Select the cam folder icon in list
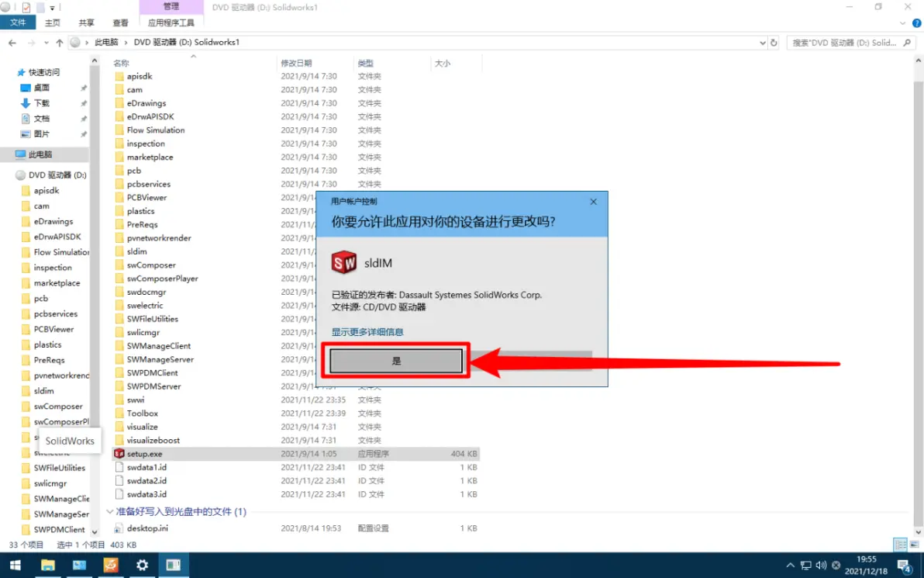924x578 pixels. pyautogui.click(x=119, y=90)
